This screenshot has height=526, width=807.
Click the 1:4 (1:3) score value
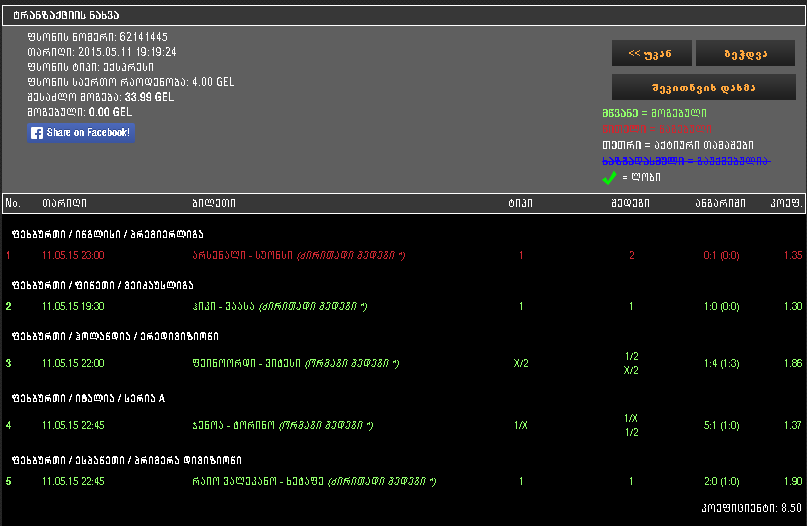[722, 363]
